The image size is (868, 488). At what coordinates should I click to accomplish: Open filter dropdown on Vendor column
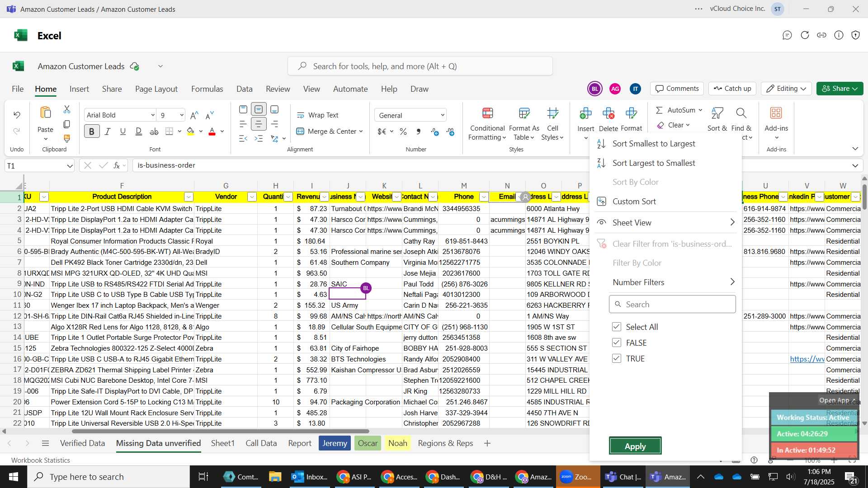[x=252, y=197]
